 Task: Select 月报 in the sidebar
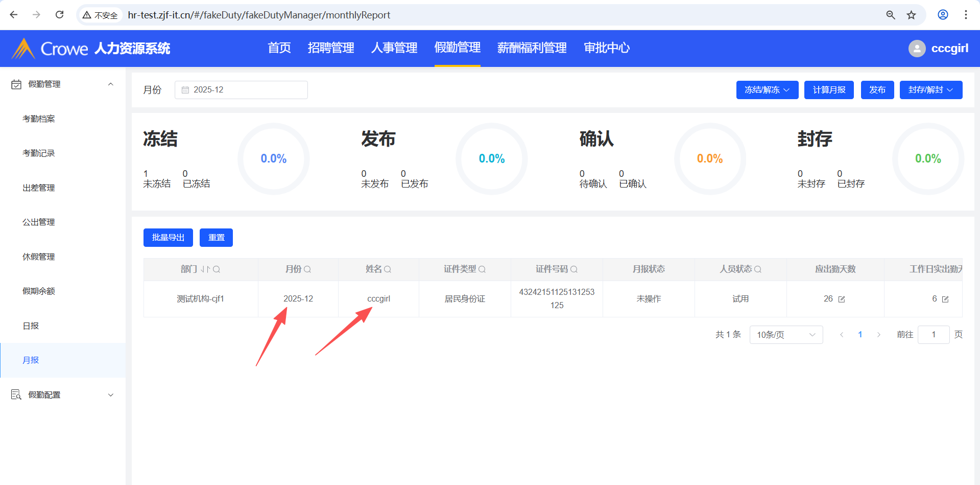pyautogui.click(x=63, y=360)
